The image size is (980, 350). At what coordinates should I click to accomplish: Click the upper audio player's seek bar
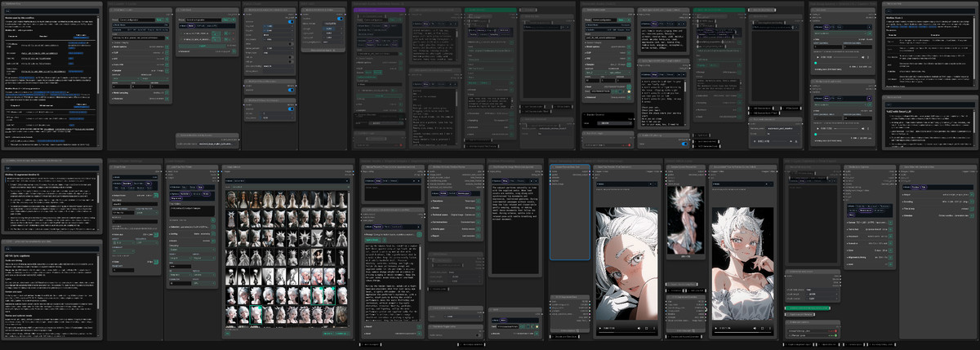(847, 58)
